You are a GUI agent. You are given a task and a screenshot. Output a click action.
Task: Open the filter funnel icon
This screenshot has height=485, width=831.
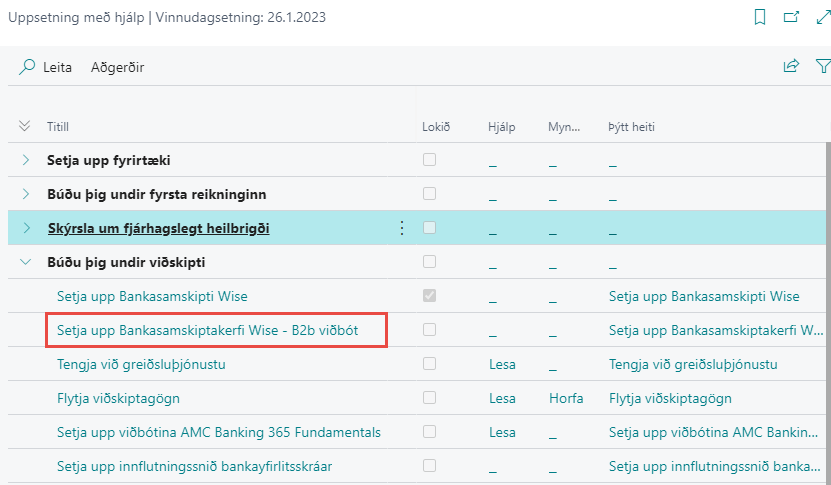pyautogui.click(x=823, y=67)
